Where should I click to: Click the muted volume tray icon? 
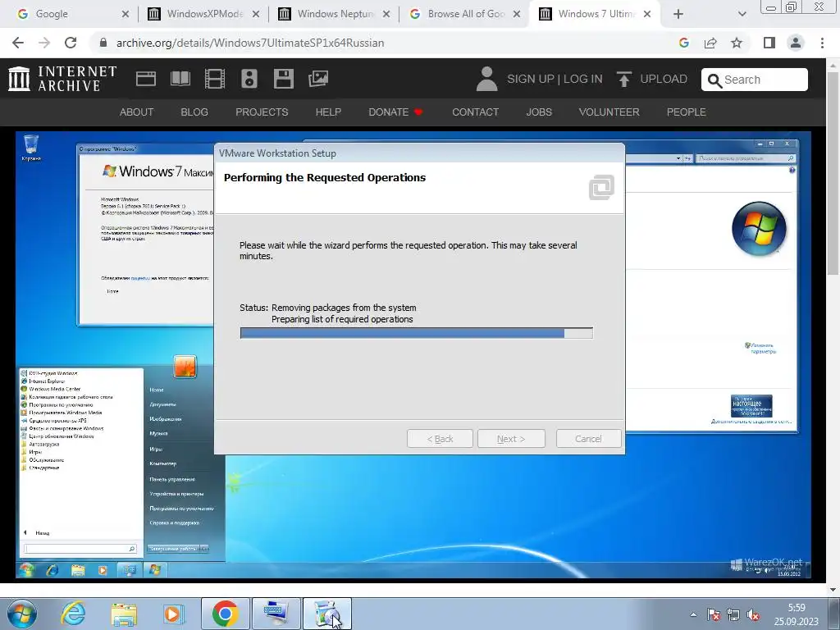point(753,614)
